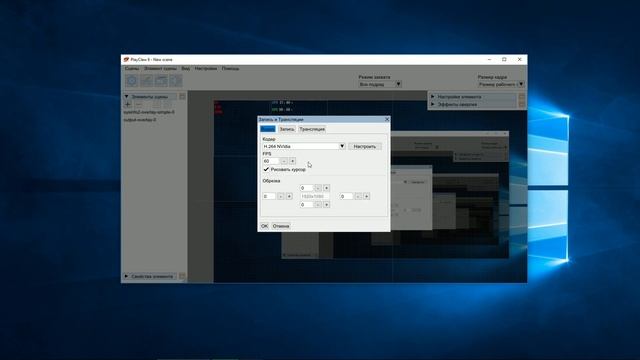Open the Режим захвата dropdown
This screenshot has width=640, height=360.
(x=380, y=84)
